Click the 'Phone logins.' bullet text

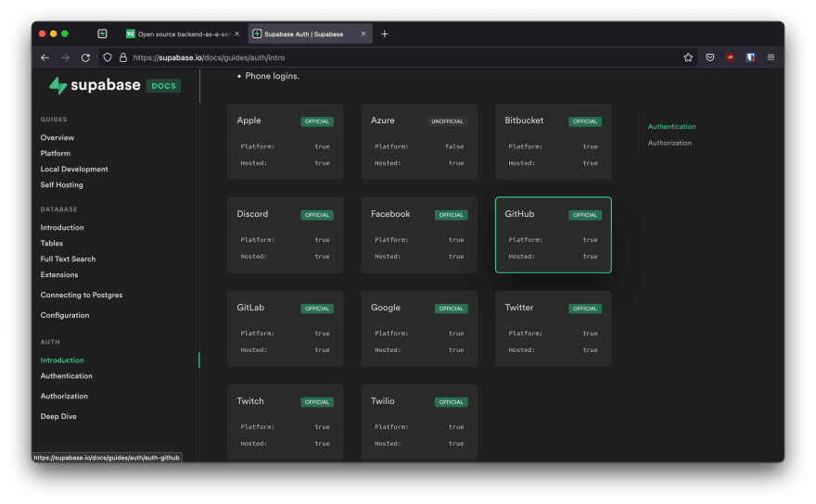273,76
